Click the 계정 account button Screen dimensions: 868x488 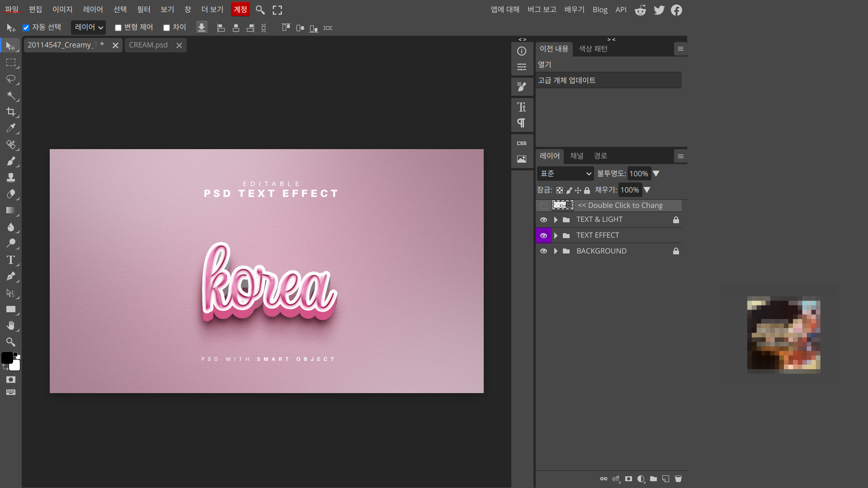(x=240, y=9)
